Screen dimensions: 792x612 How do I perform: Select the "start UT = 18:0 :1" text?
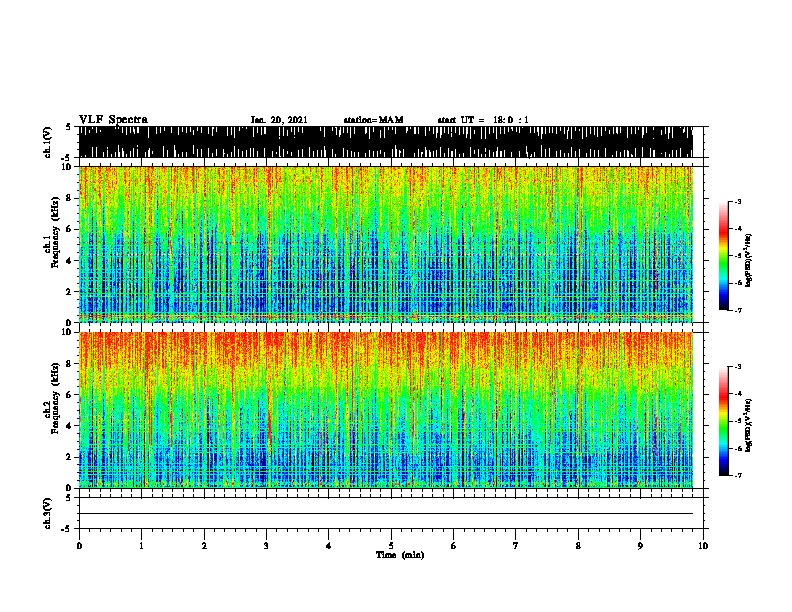click(x=483, y=120)
